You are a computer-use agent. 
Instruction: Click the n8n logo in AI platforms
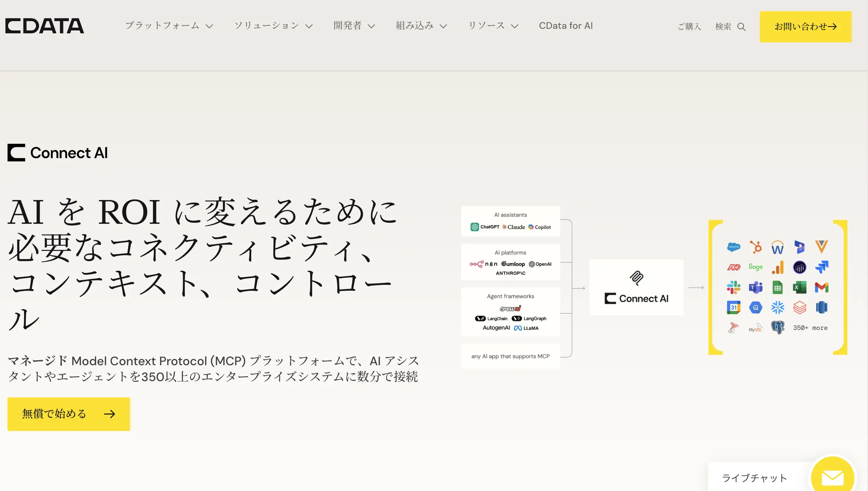484,264
